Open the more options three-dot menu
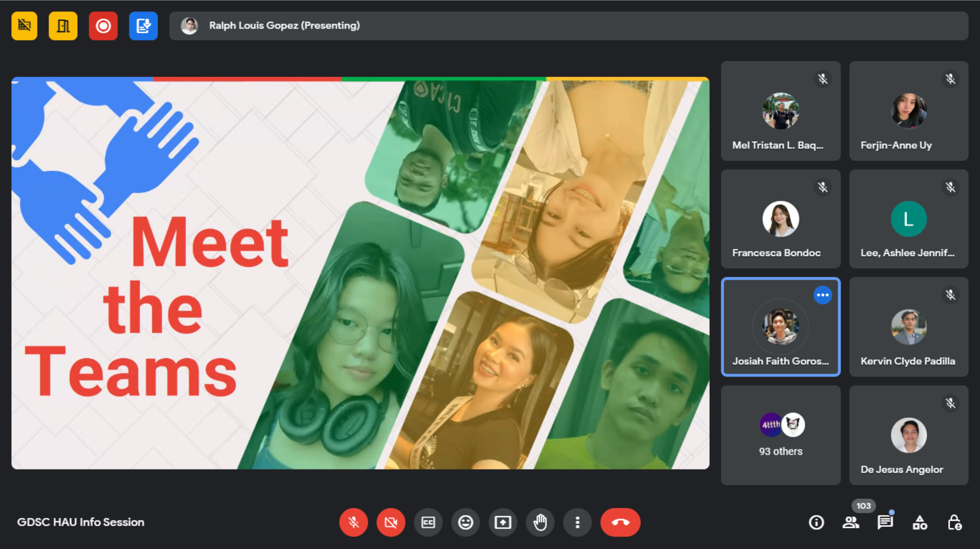Screen dimensions: 980x549 (577, 522)
